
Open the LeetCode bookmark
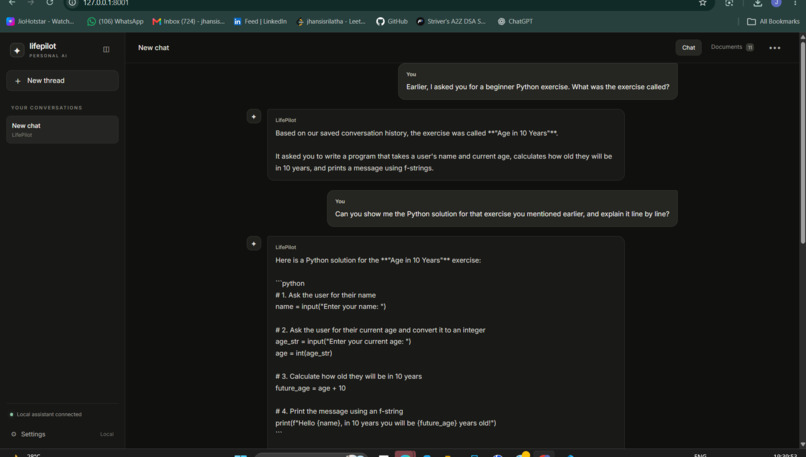pyautogui.click(x=331, y=21)
